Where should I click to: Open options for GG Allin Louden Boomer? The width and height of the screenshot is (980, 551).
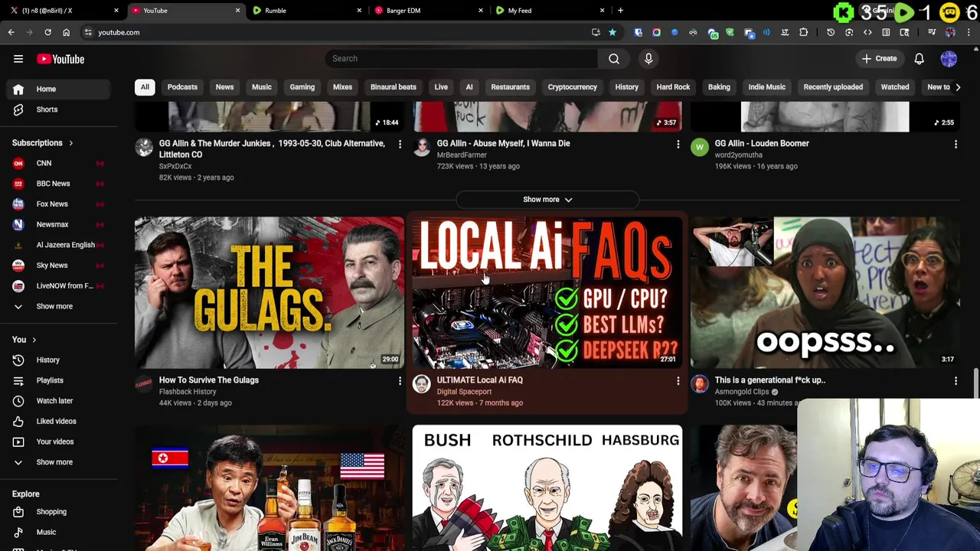coord(955,144)
